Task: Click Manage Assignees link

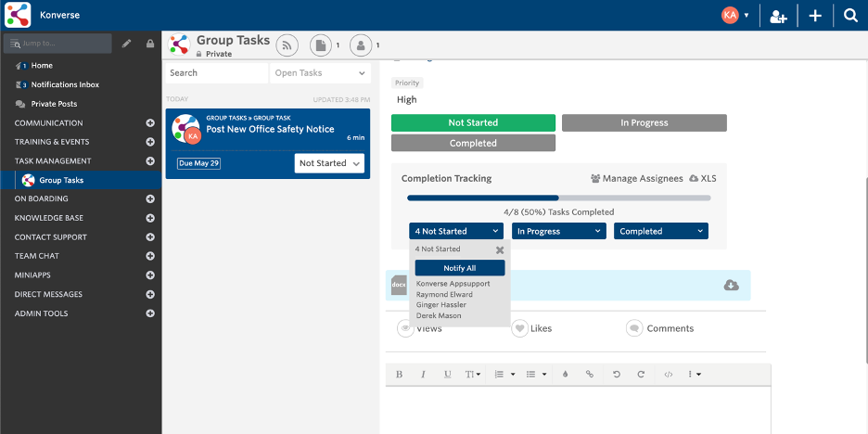Action: point(635,178)
